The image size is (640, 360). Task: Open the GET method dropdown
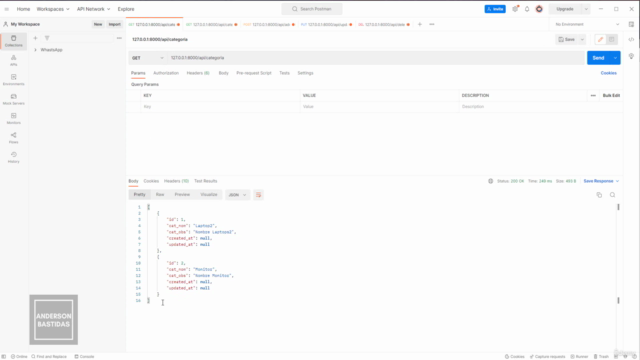pyautogui.click(x=147, y=58)
